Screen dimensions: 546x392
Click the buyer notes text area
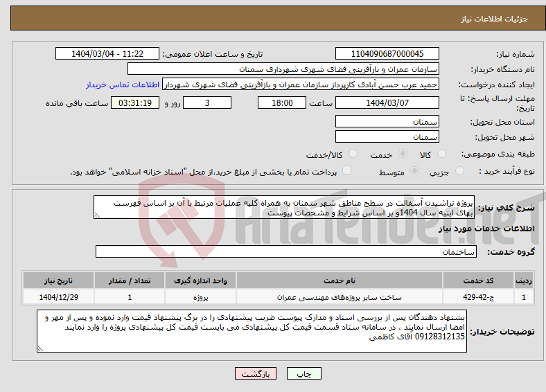pyautogui.click(x=252, y=331)
